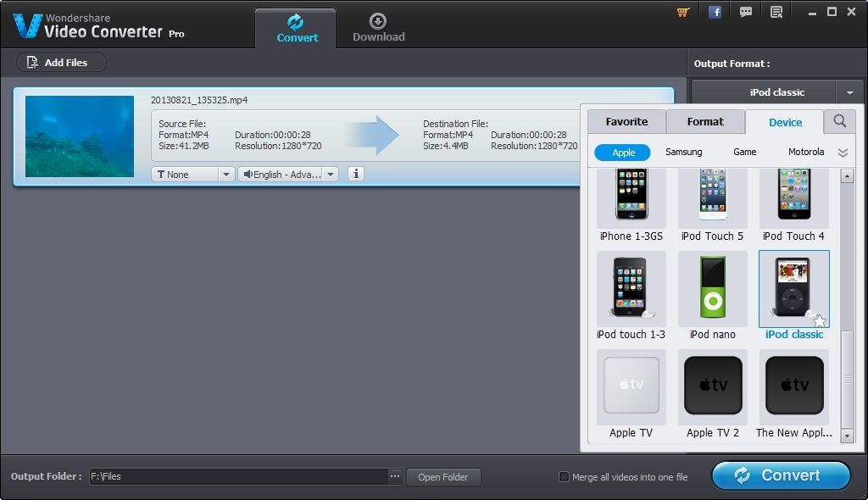Expand the chevron to show more device brands
The width and height of the screenshot is (868, 500).
(842, 153)
